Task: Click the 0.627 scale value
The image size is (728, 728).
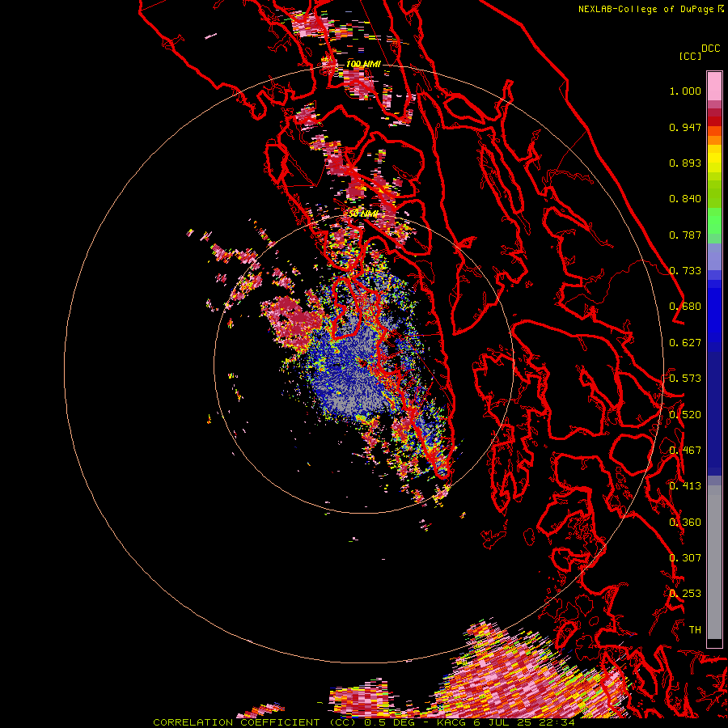Action: [x=685, y=343]
